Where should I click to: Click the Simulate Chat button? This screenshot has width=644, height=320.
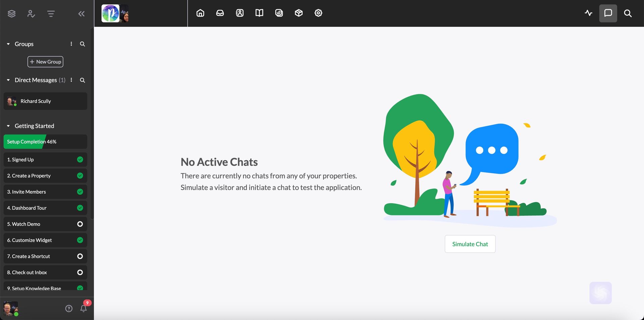(470, 244)
